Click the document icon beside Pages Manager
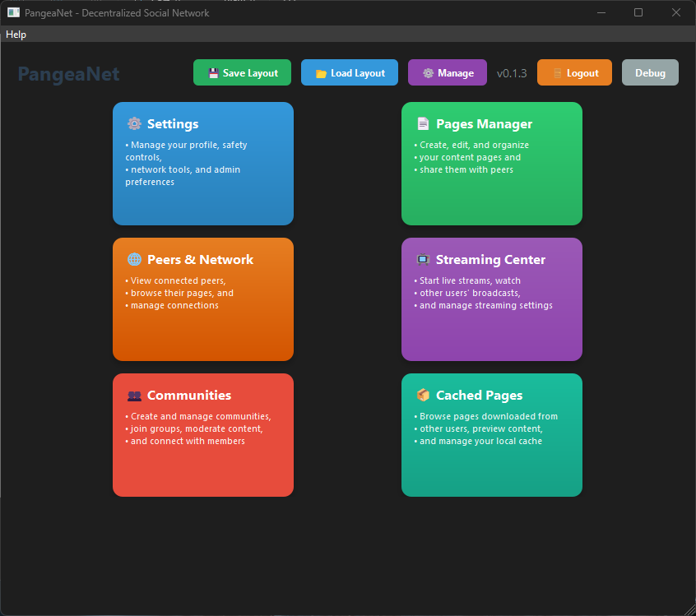 [423, 124]
